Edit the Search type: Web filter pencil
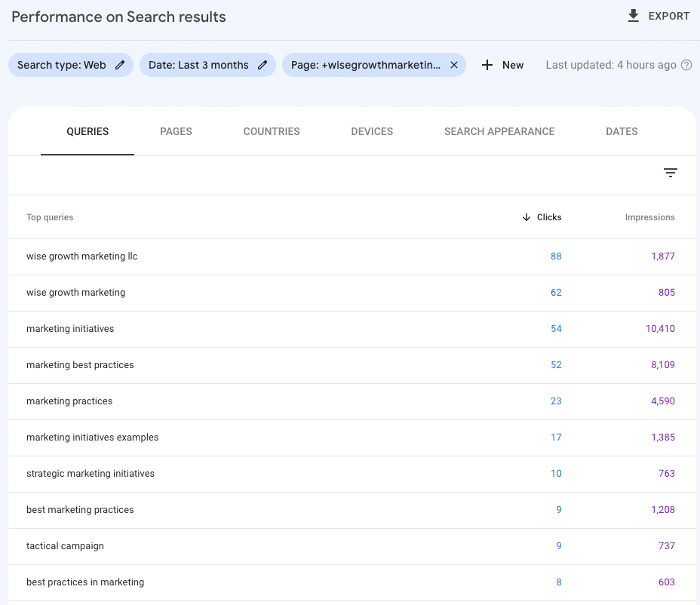This screenshot has width=700, height=605. (120, 65)
